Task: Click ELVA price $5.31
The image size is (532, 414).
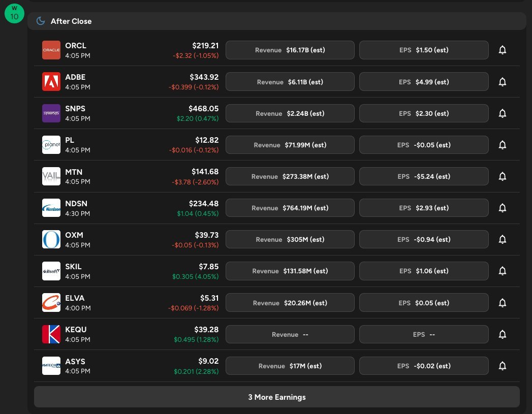Action: point(209,298)
